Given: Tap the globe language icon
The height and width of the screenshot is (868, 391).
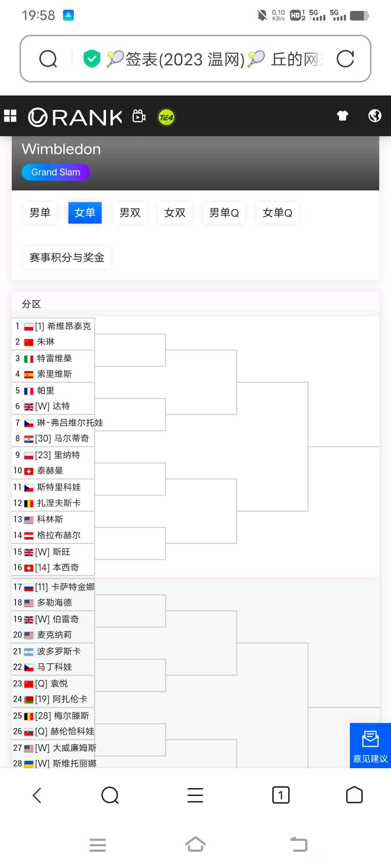Looking at the screenshot, I should pos(375,116).
